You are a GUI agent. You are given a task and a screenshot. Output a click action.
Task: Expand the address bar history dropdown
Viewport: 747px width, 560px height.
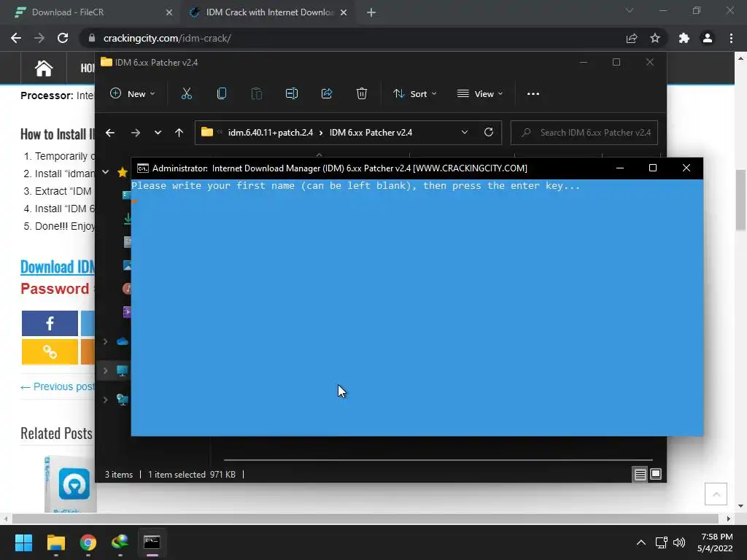[465, 133]
